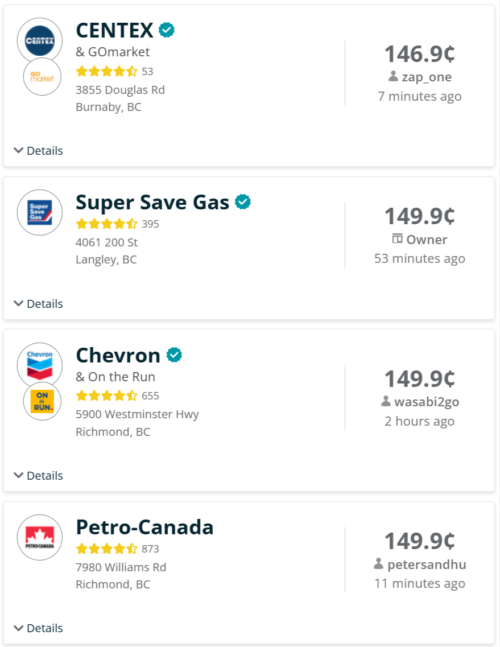Screen dimensions: 500x647
Task: Click the Chevron star rating with 655 reviews
Action: [117, 396]
